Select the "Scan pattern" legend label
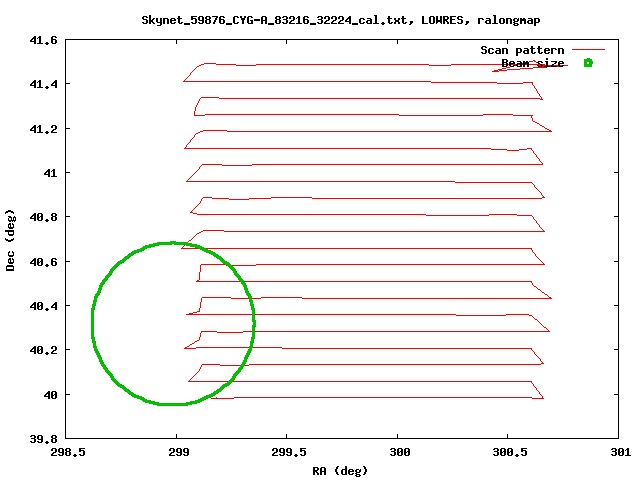Viewport: 640px width, 480px height. click(x=522, y=50)
